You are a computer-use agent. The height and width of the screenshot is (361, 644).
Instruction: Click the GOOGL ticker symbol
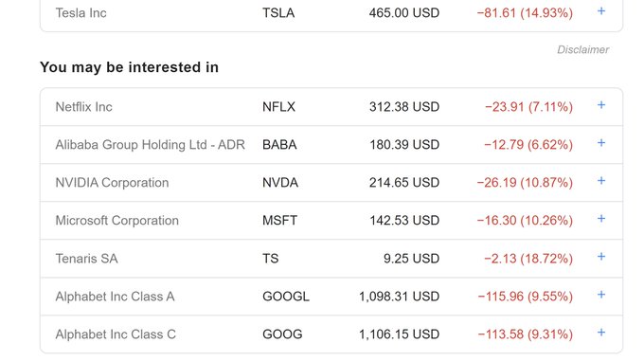click(x=286, y=297)
